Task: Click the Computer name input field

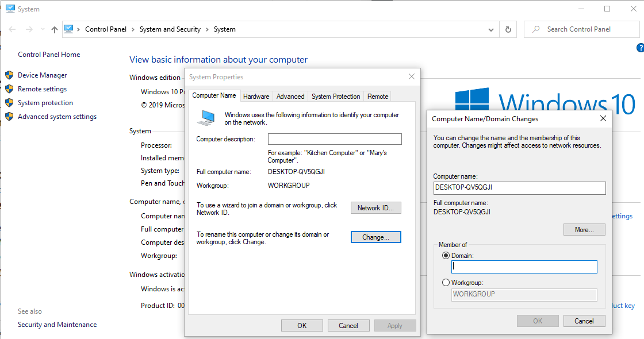Action: click(519, 188)
